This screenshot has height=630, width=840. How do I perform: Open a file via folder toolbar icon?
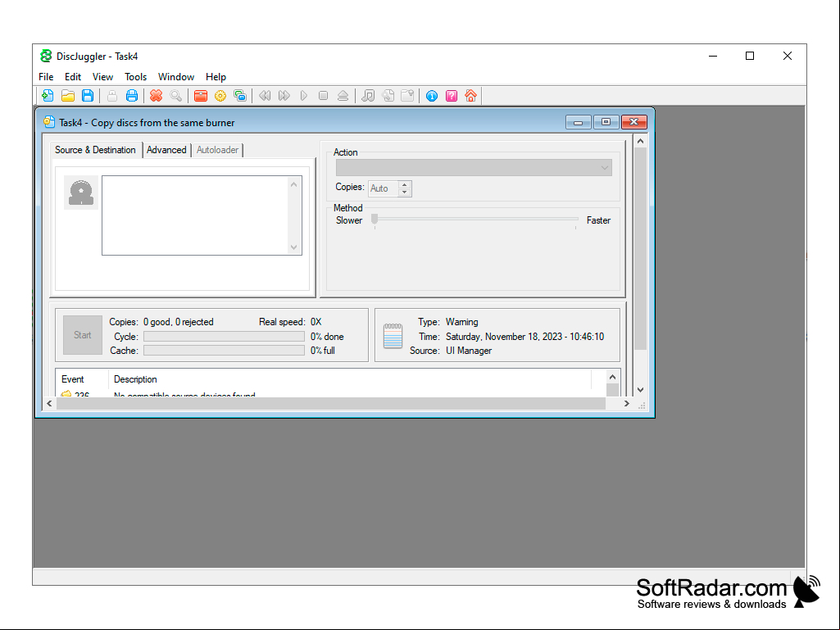point(68,96)
